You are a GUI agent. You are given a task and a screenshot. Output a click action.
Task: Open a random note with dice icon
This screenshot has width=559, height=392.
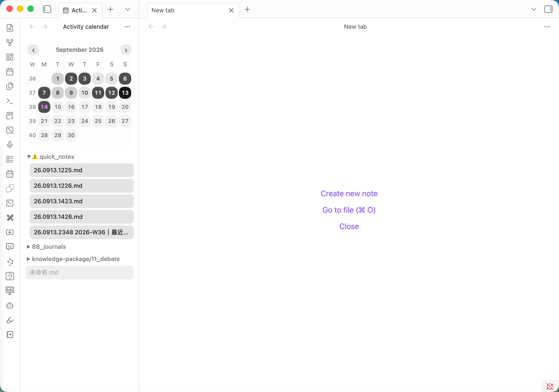[10, 130]
